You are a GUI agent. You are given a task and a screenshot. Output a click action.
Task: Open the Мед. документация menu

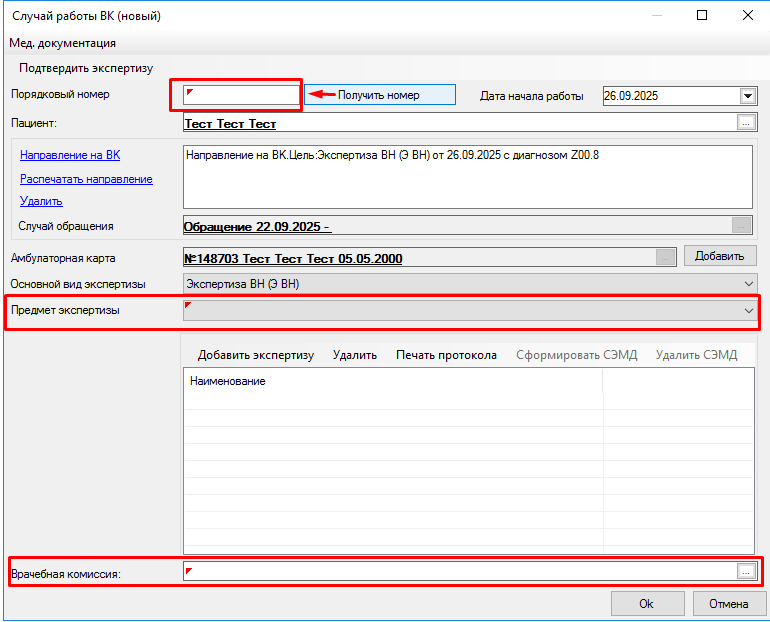click(62, 43)
